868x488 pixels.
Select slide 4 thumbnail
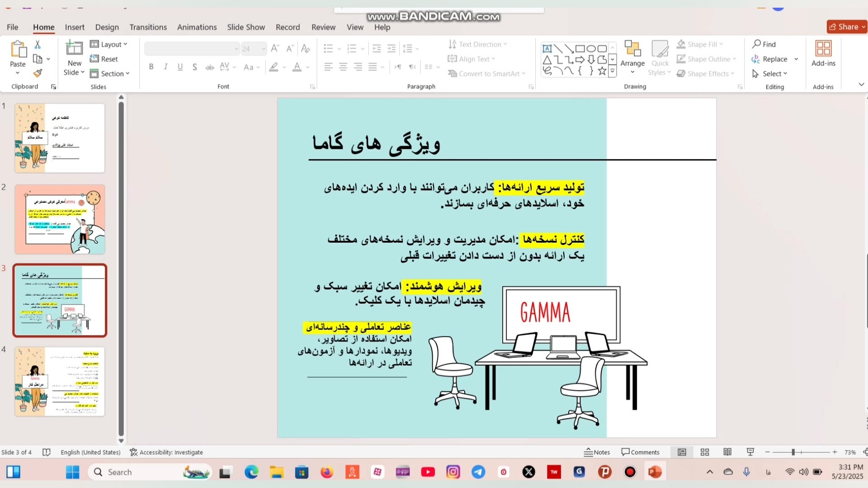[60, 382]
